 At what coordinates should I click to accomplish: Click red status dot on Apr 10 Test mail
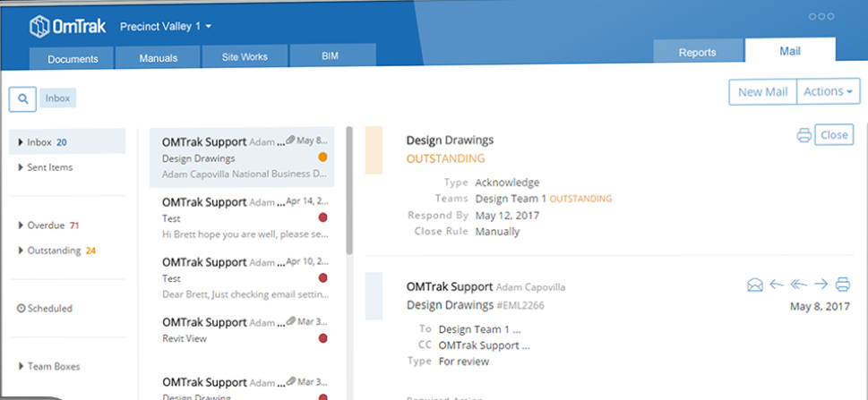click(x=323, y=277)
